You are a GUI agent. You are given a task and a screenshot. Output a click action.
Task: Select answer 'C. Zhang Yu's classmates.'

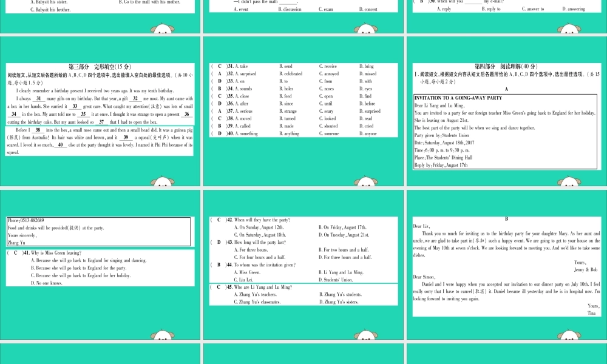click(257, 302)
